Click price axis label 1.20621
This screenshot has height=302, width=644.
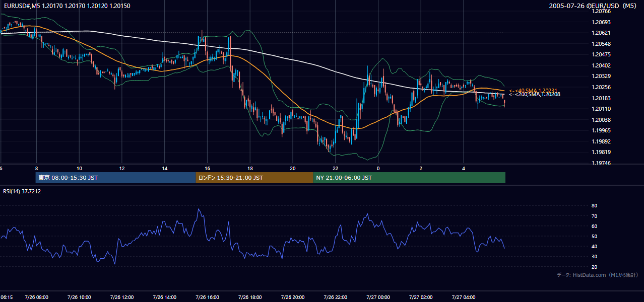601,33
